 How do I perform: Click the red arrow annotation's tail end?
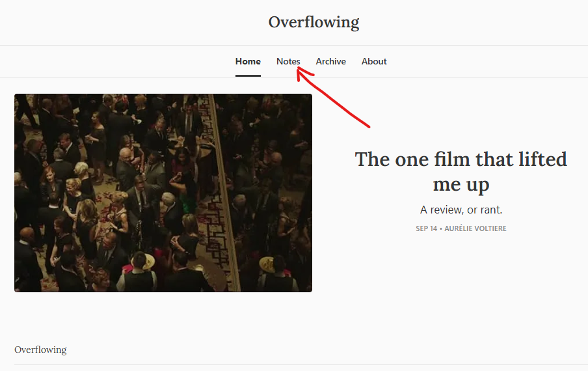point(368,126)
